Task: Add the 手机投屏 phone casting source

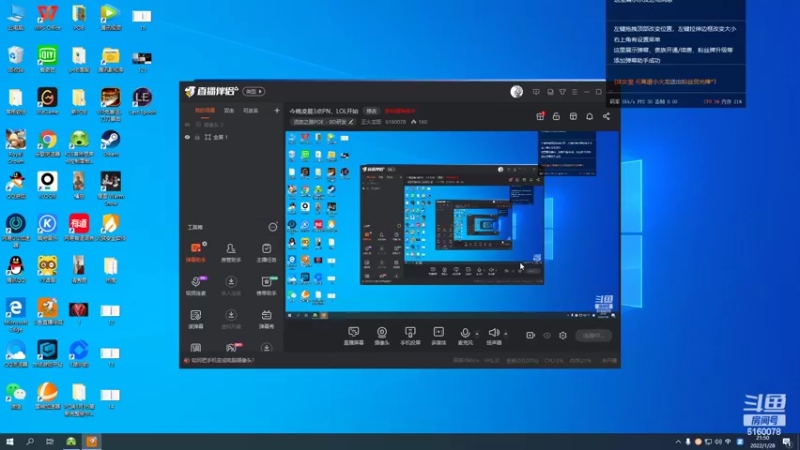Action: click(x=410, y=336)
